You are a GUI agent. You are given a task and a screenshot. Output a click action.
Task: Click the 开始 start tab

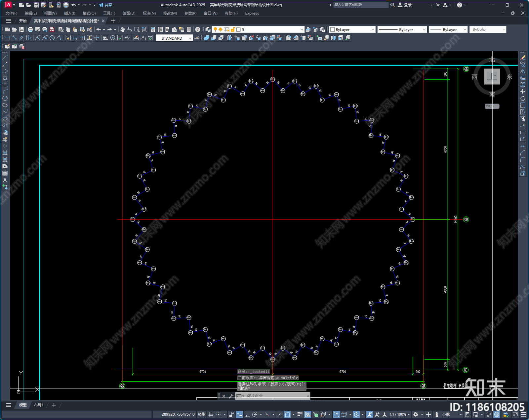tap(23, 21)
